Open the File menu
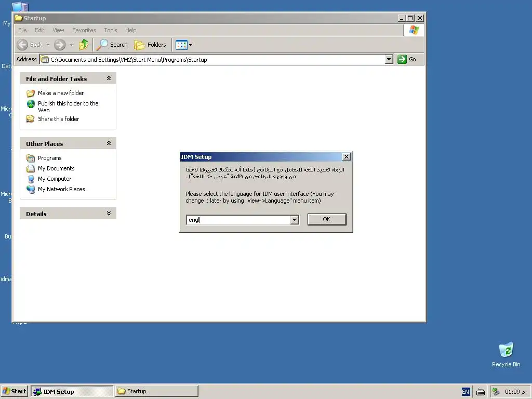532x399 pixels. (x=22, y=30)
